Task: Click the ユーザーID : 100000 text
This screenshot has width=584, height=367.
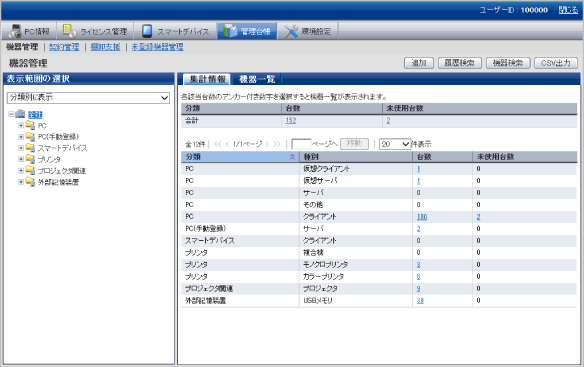Action: (x=513, y=10)
